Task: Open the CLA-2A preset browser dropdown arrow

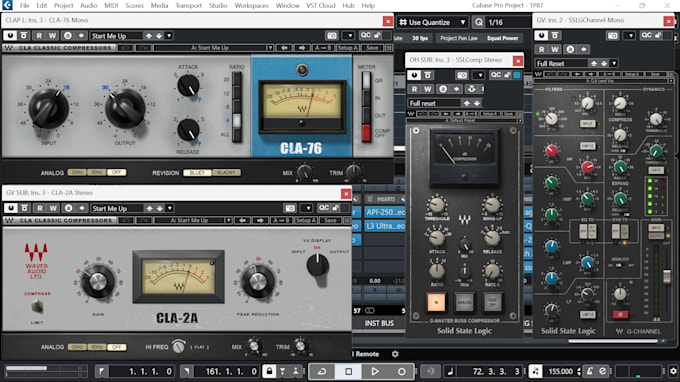Action: (x=170, y=208)
